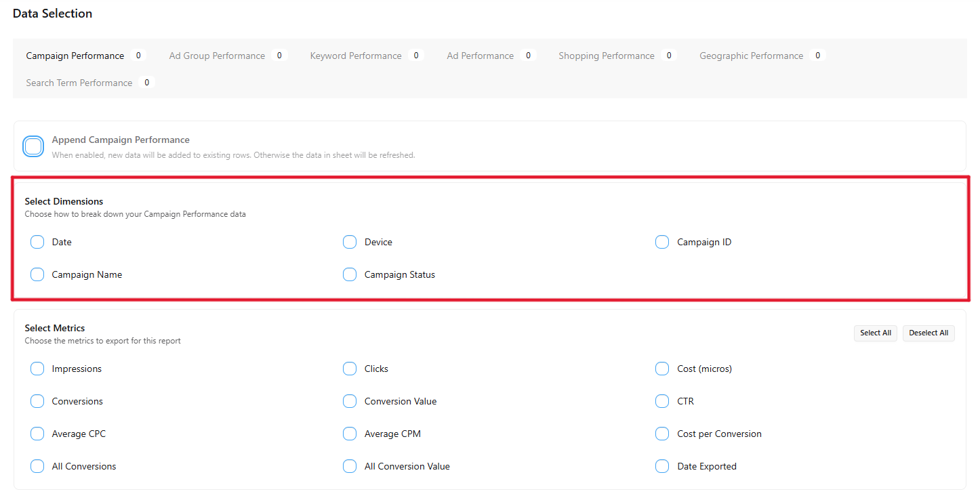Select the Average CPC metric
Viewport: 980px width, 500px height.
tap(37, 434)
